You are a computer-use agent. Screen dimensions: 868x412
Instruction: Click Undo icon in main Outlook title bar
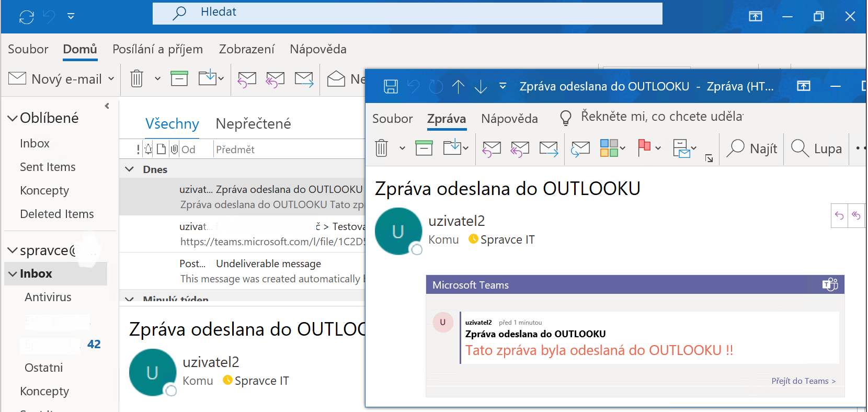click(x=49, y=17)
